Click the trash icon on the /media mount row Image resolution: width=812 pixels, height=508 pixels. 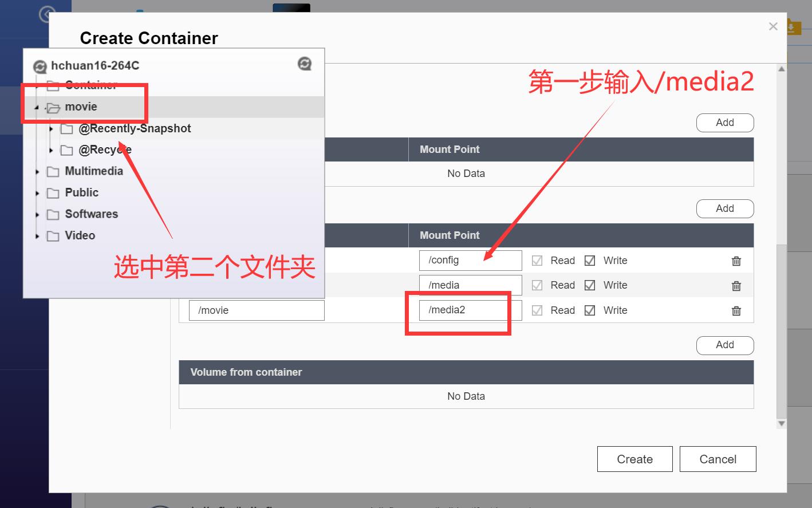pyautogui.click(x=736, y=285)
